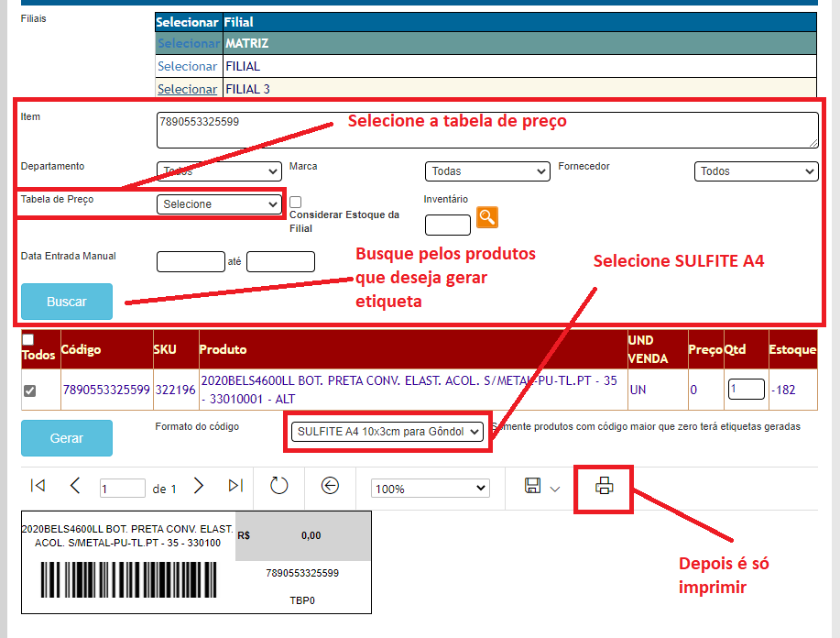840x638 pixels.
Task: Click the save/export report icon
Action: click(532, 486)
